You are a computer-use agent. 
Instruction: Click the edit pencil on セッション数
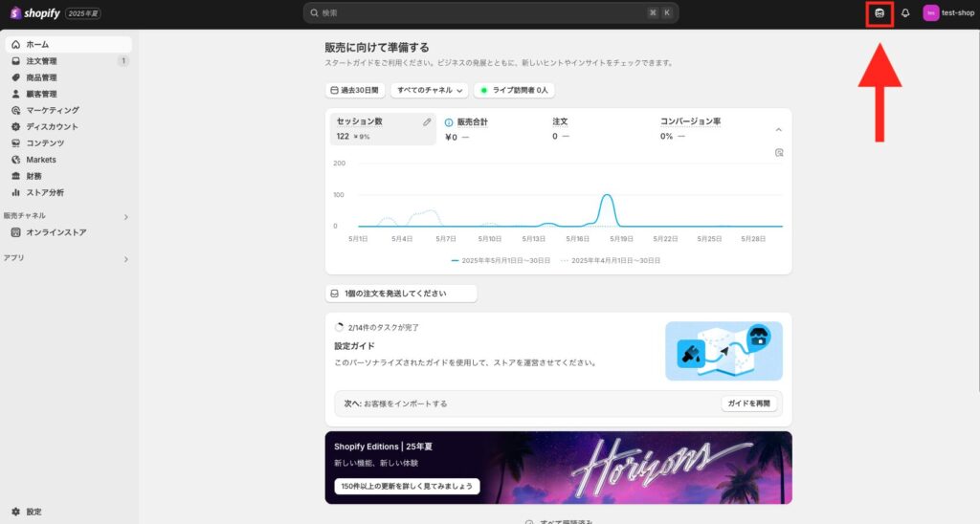point(427,122)
